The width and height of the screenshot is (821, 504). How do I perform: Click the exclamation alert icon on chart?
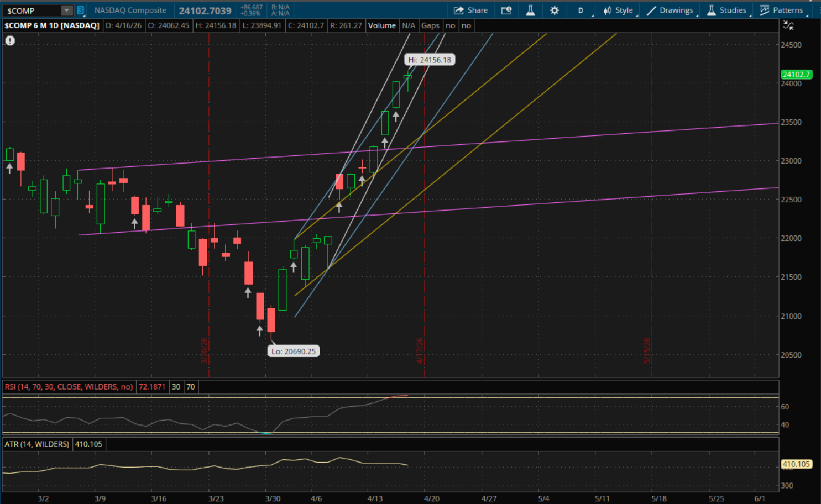(x=10, y=40)
